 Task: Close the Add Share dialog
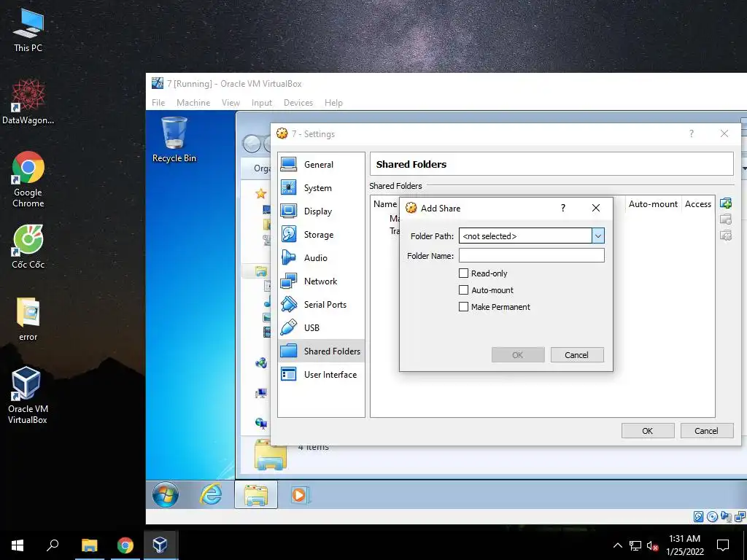pos(595,208)
